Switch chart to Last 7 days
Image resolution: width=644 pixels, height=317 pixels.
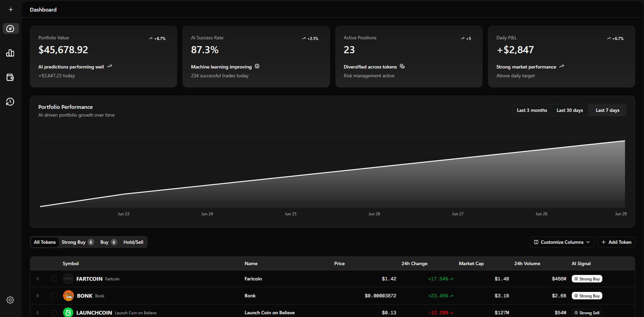coord(607,110)
